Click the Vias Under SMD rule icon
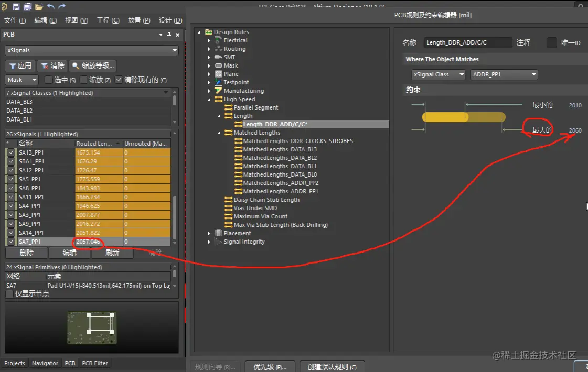Image resolution: width=588 pixels, height=372 pixels. [228, 208]
